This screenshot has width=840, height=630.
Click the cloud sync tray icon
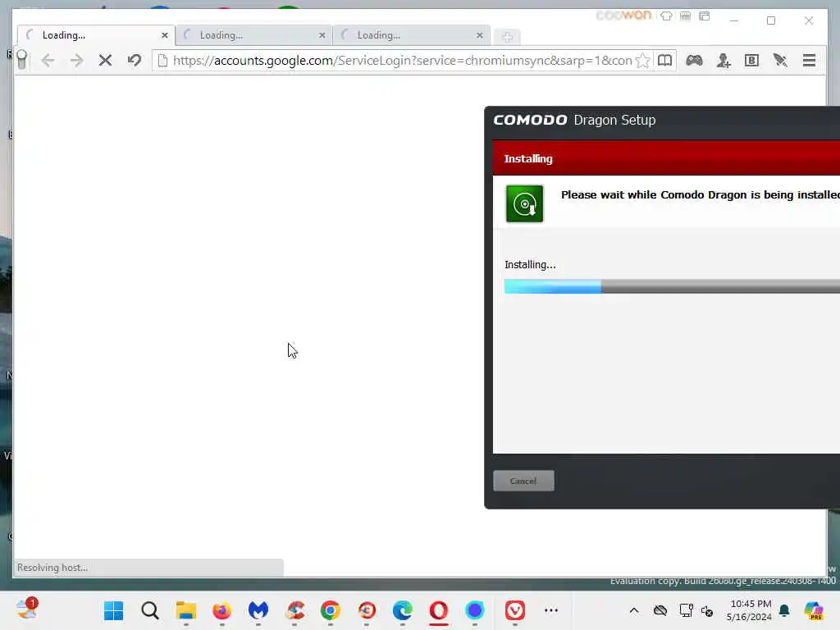660,610
